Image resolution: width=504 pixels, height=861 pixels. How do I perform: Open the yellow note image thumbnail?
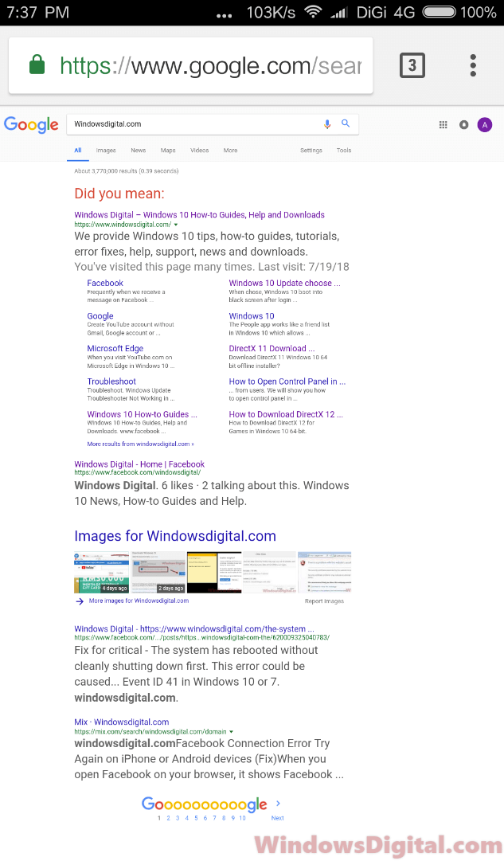[x=214, y=572]
